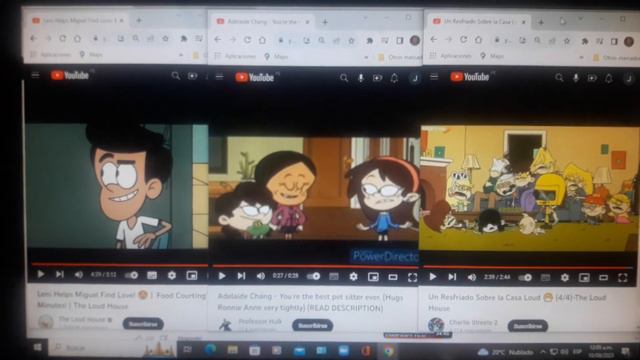The height and width of the screenshot is (360, 640).
Task: Open miniplayer in right window player
Action: [x=584, y=278]
